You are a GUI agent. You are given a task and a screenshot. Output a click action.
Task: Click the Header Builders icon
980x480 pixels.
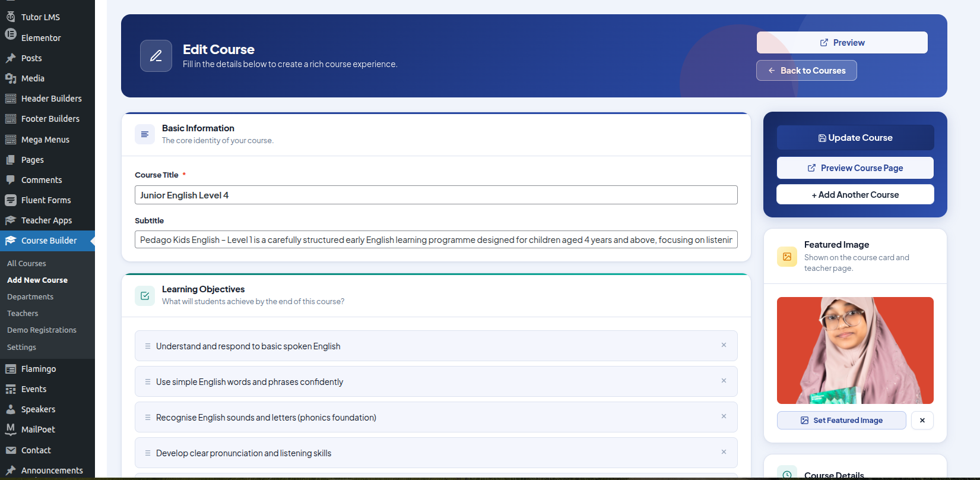[x=11, y=99]
